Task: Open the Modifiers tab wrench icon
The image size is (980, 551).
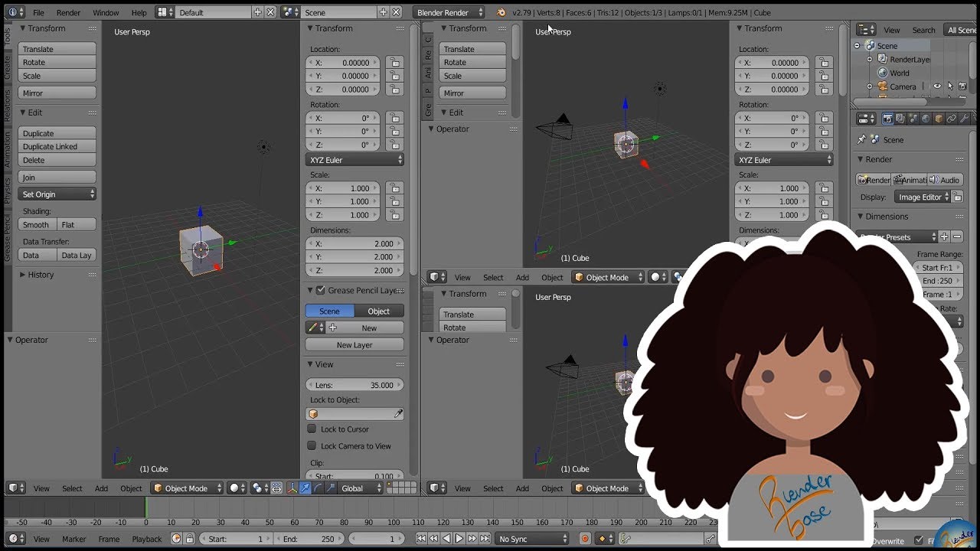Action: [964, 119]
